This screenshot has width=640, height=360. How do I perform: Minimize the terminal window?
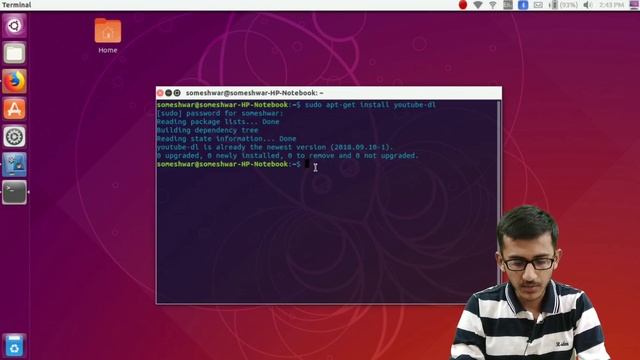tap(169, 93)
